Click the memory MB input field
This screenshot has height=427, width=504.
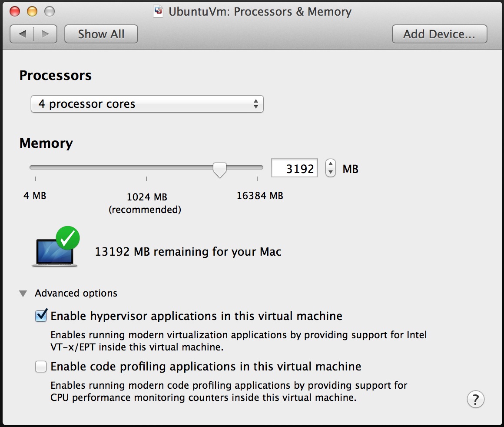(x=295, y=168)
